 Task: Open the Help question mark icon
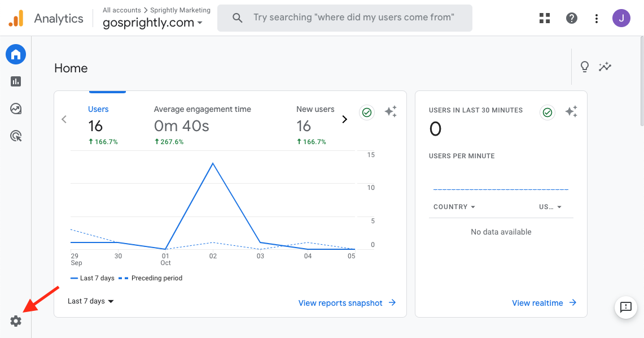[572, 18]
